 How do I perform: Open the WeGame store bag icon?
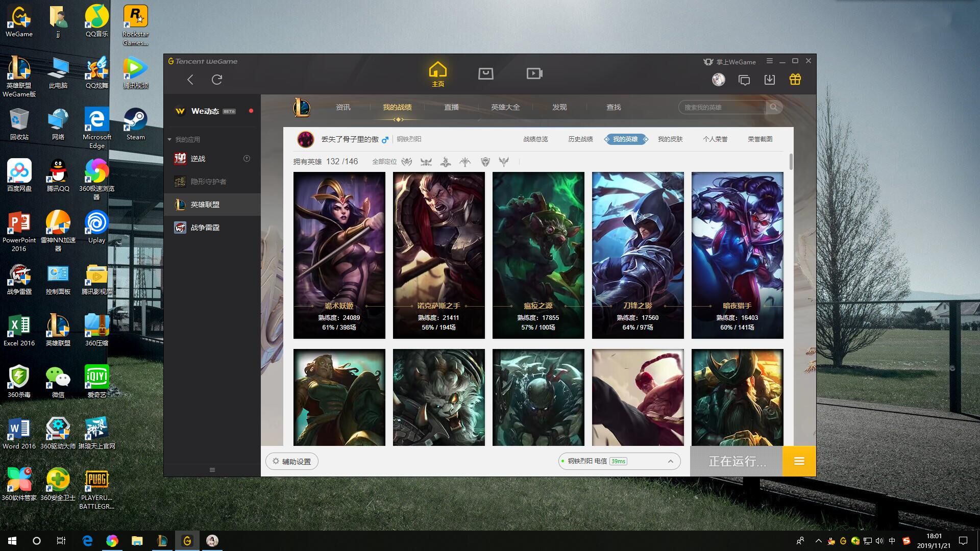click(x=485, y=73)
